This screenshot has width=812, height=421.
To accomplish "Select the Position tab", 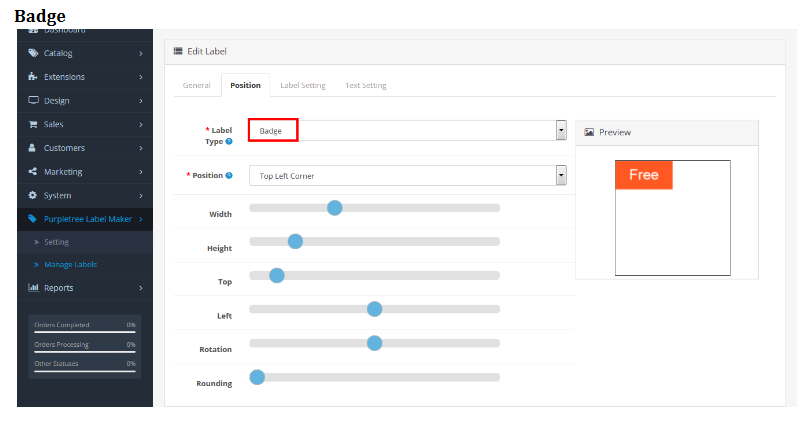I will coord(245,85).
